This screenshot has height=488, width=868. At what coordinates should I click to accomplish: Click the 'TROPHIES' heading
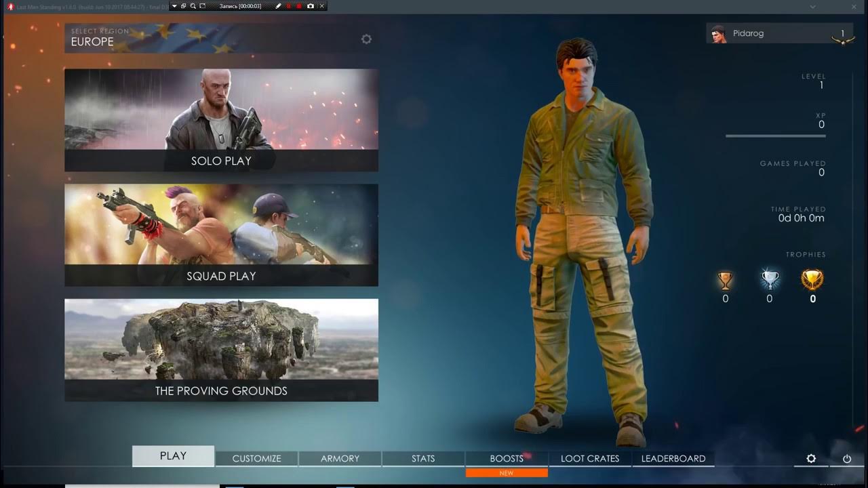[806, 255]
